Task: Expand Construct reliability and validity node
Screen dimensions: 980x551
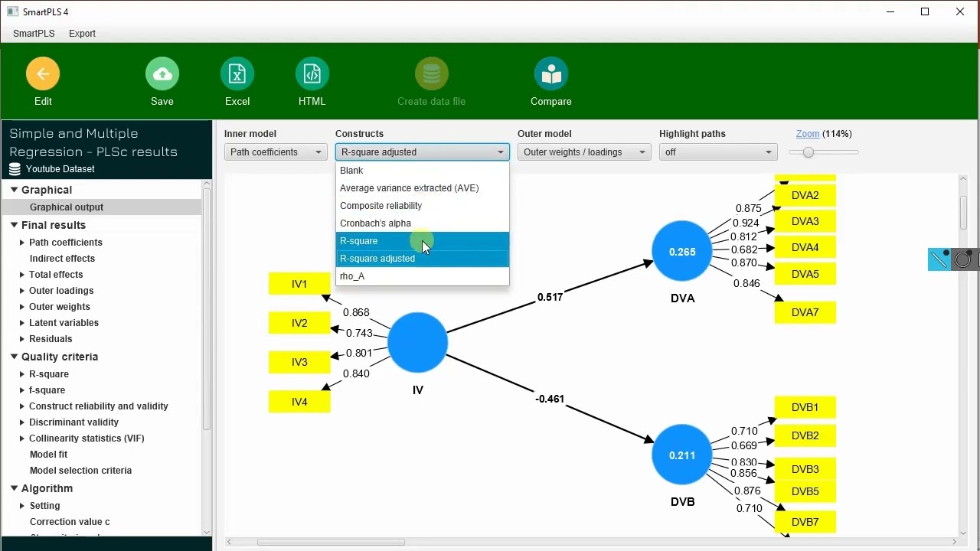Action: 22,406
